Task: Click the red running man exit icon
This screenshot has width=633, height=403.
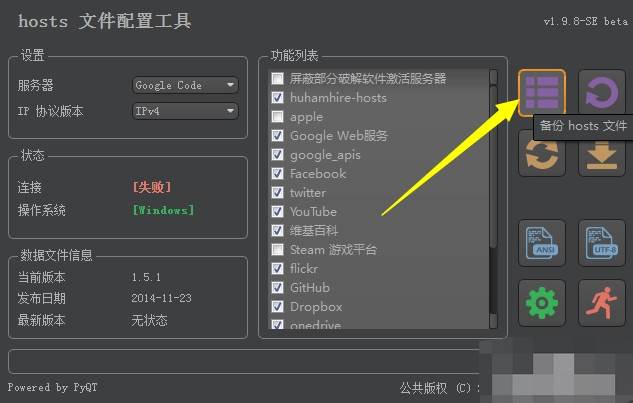Action: click(602, 303)
